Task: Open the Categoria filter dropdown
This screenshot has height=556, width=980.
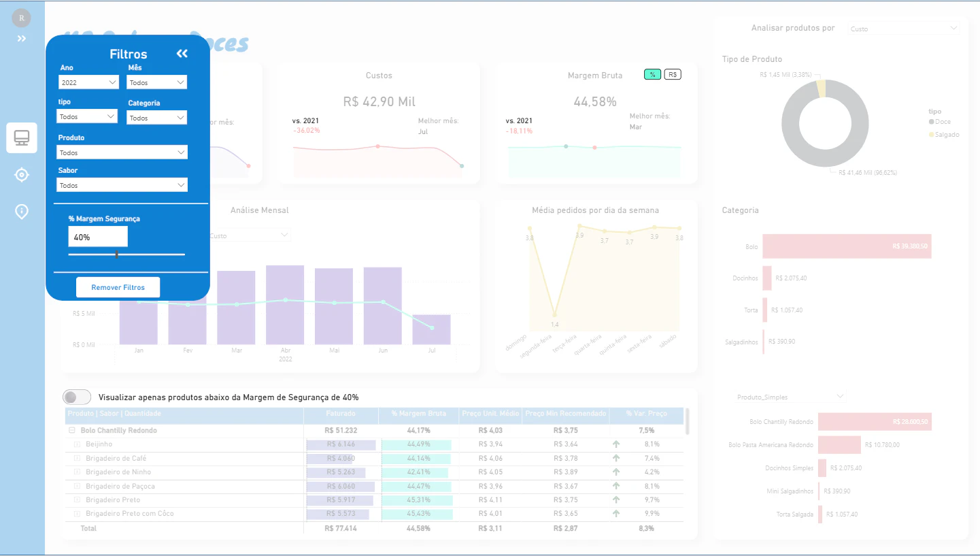Action: coord(157,118)
